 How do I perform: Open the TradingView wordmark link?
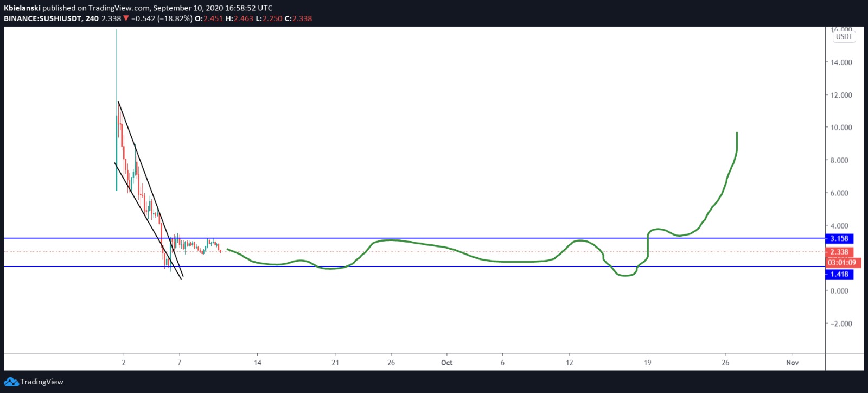42,382
